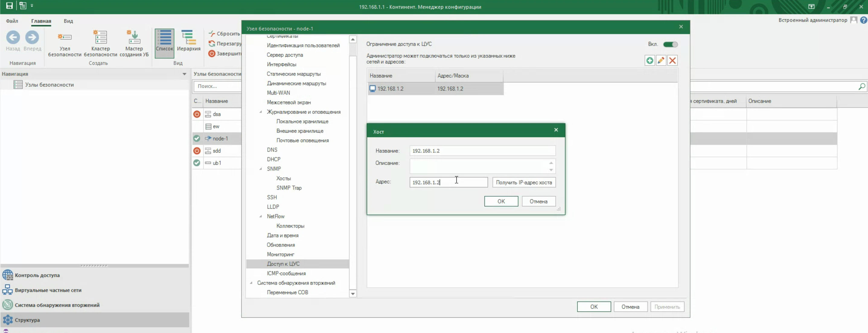The height and width of the screenshot is (333, 868).
Task: Open the Navigation panel dropdown arrow
Action: pyautogui.click(x=184, y=74)
